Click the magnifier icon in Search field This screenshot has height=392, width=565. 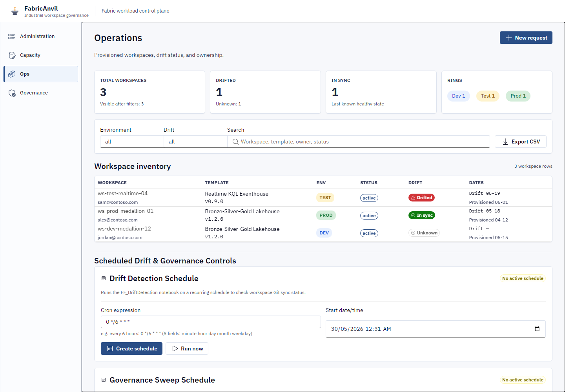click(x=235, y=142)
